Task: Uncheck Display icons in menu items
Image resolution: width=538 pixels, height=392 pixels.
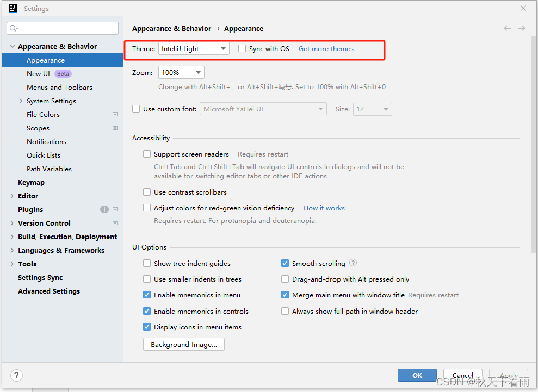Action: [x=147, y=327]
